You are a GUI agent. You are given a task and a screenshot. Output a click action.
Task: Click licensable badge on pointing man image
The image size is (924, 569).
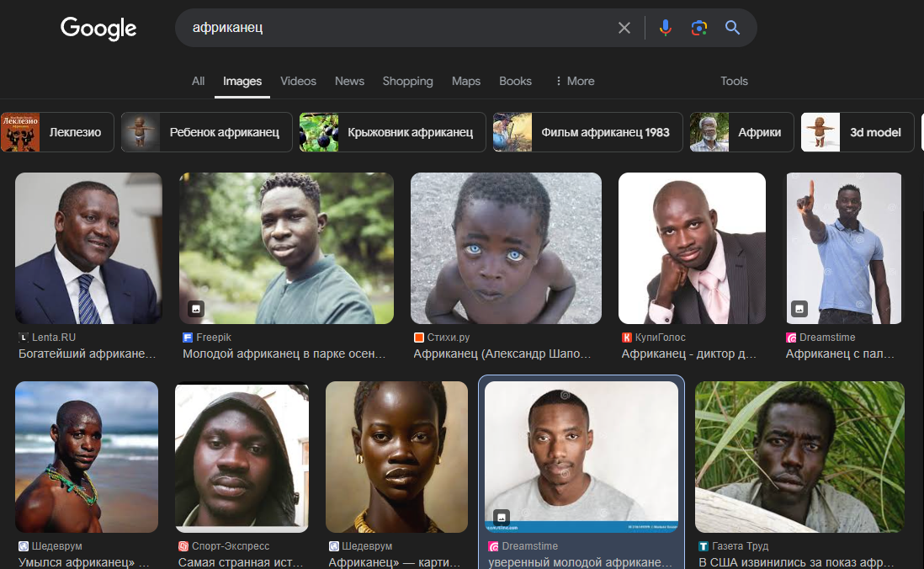(x=799, y=308)
